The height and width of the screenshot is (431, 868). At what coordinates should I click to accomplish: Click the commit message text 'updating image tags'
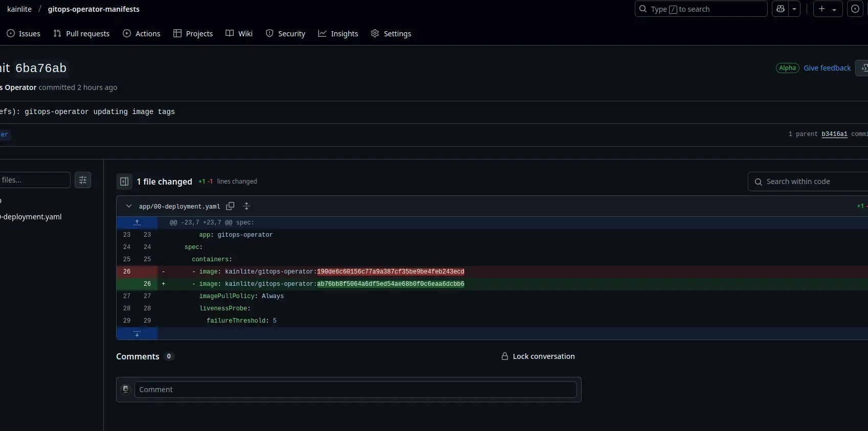pyautogui.click(x=134, y=111)
